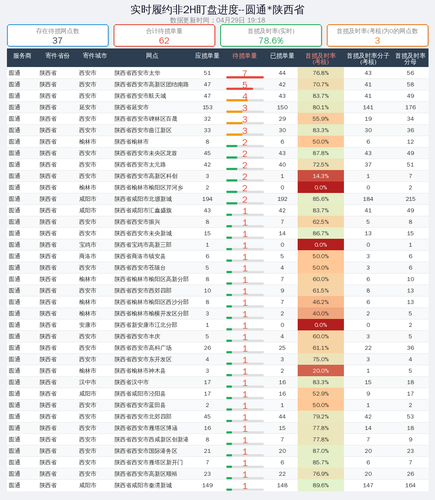435x500 pixels.
Task: Click the 延安市 city cell
Action: [x=88, y=107]
